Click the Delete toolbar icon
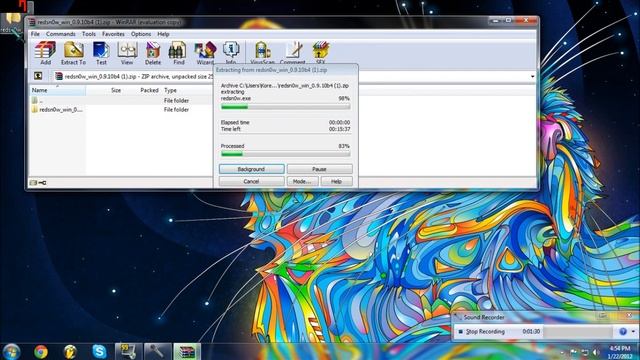Screen dimensions: 640x360 tap(153, 53)
